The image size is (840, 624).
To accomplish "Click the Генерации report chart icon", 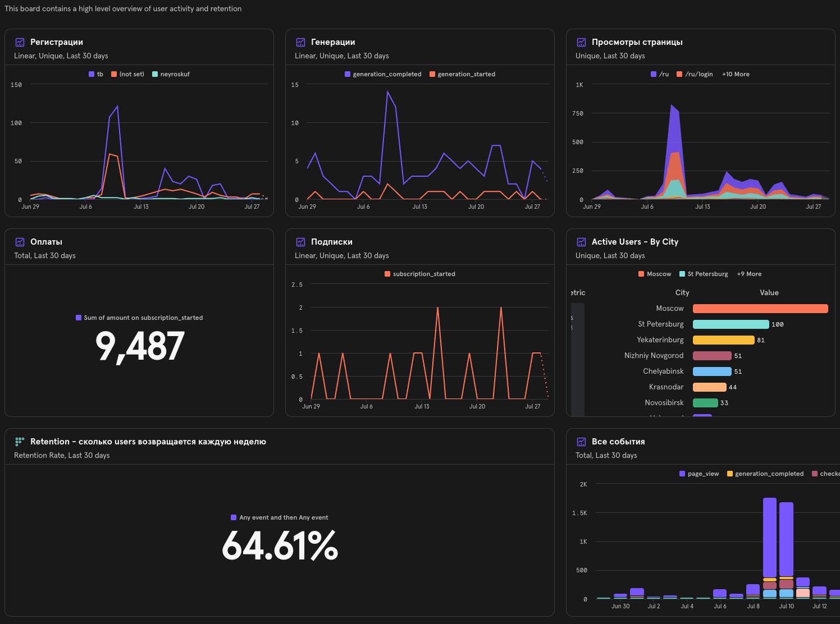I will pos(300,42).
